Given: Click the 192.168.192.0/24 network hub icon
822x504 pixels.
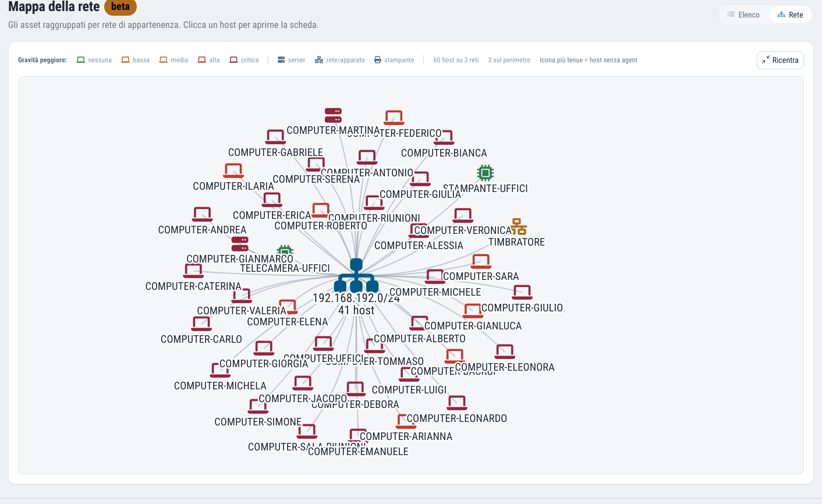Looking at the screenshot, I should pos(356,275).
